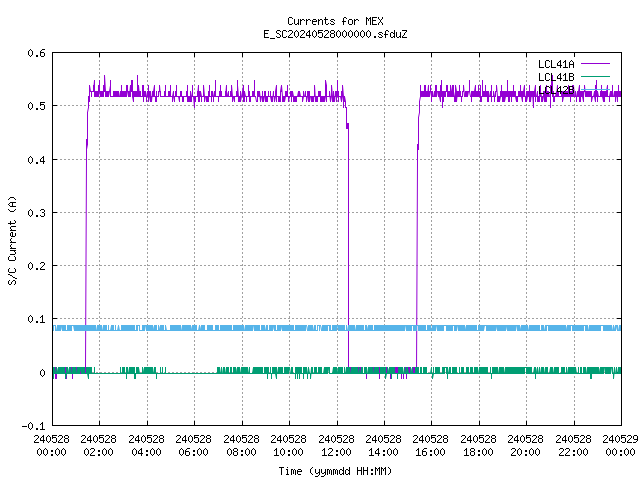Click the x-axis label 'Time (yymmdd HH:MM)'
The height and width of the screenshot is (480, 640).
point(335,471)
